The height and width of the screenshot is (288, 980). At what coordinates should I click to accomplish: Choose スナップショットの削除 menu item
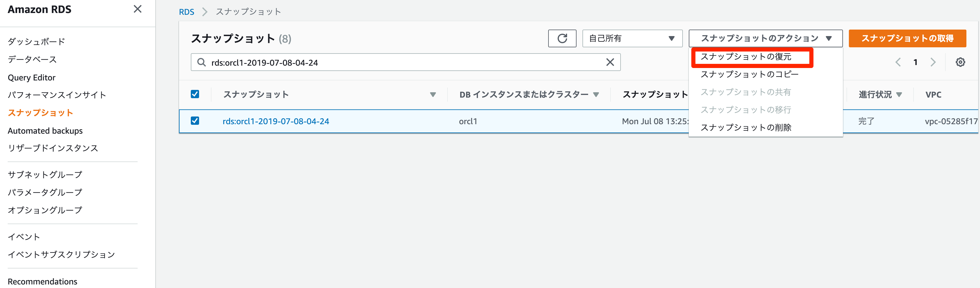(x=746, y=128)
